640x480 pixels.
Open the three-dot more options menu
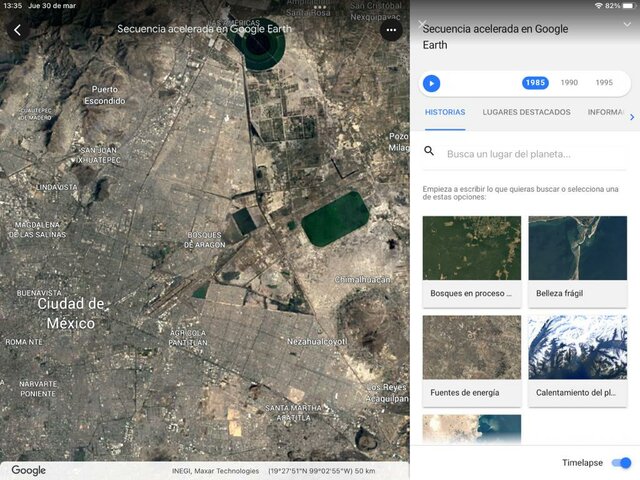pos(391,30)
